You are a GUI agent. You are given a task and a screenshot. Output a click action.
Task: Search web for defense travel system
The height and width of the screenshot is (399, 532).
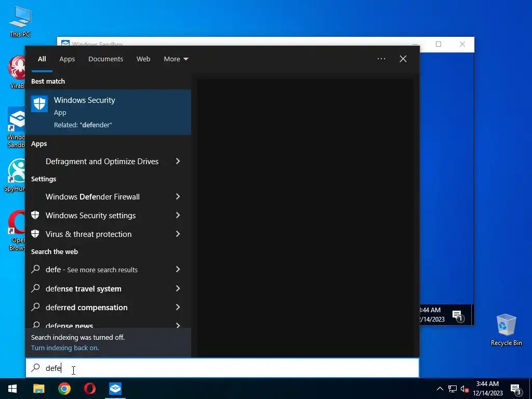click(x=84, y=288)
